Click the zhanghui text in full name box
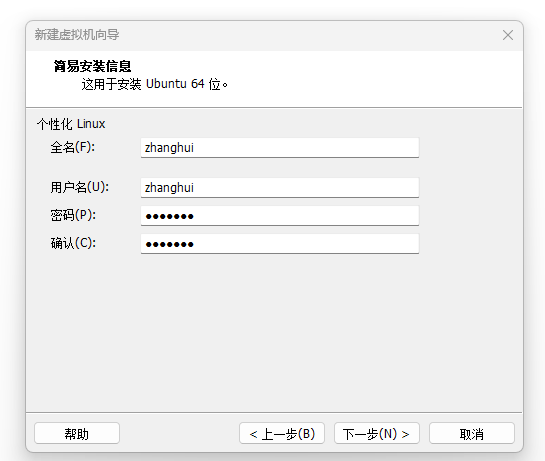 tap(169, 148)
